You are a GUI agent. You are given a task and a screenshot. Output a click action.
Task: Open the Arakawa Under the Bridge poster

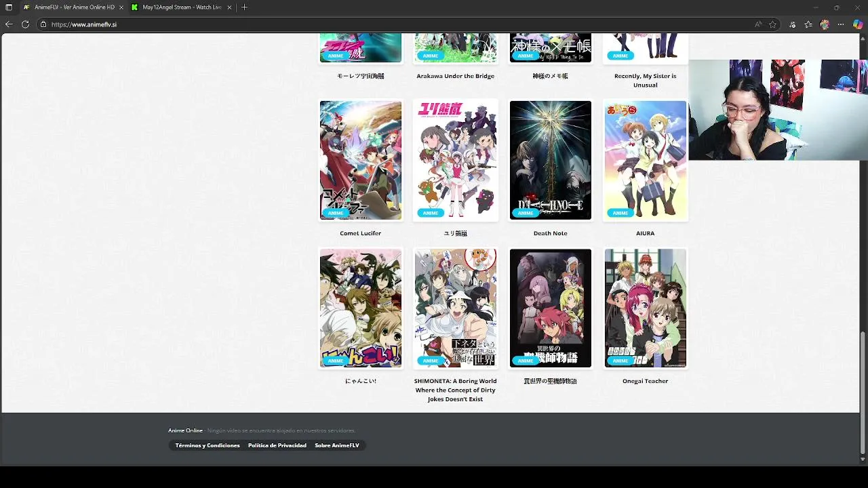tap(456, 48)
